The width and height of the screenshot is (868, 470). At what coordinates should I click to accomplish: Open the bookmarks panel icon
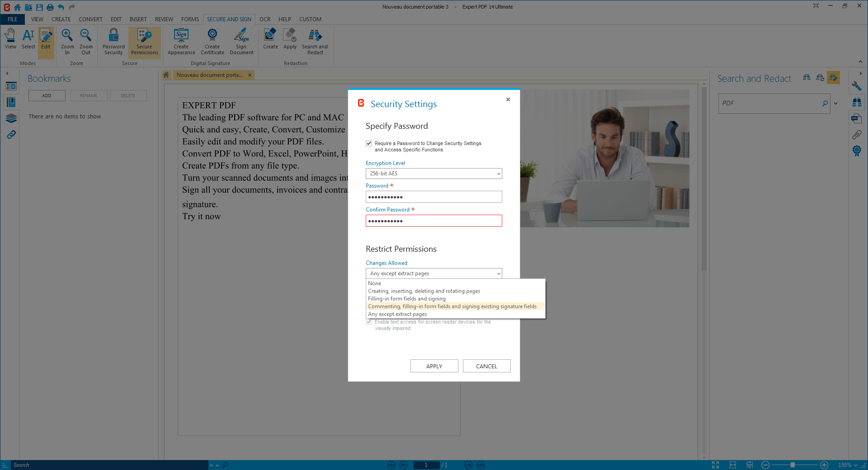11,102
